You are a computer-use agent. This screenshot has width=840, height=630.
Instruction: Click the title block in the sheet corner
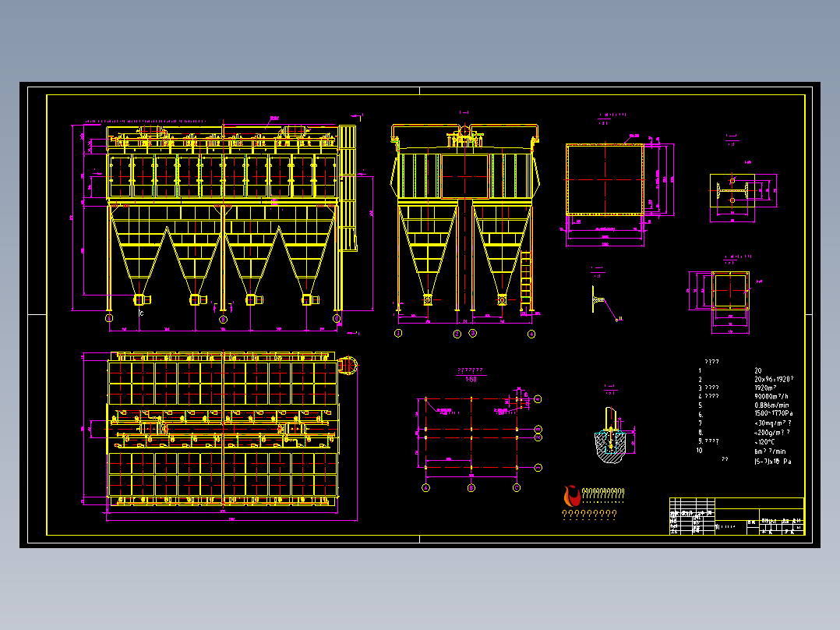coord(736,516)
